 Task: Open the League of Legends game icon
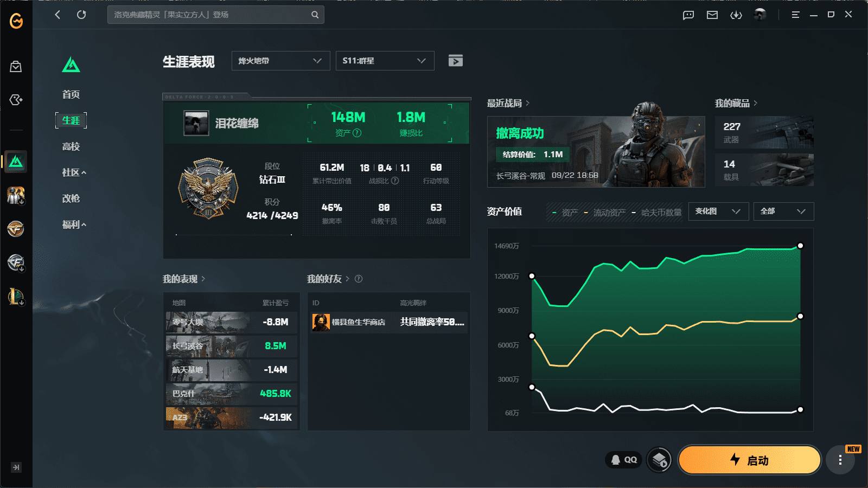(16, 296)
